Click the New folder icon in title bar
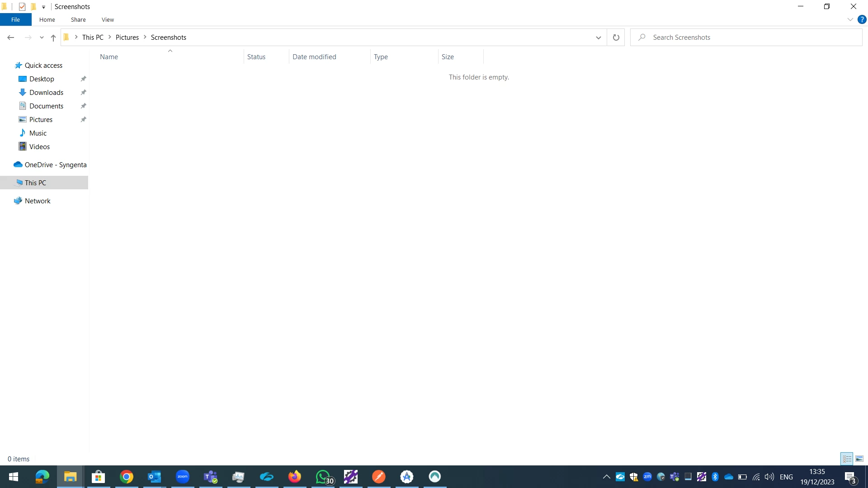Viewport: 868px width, 488px height. click(33, 7)
